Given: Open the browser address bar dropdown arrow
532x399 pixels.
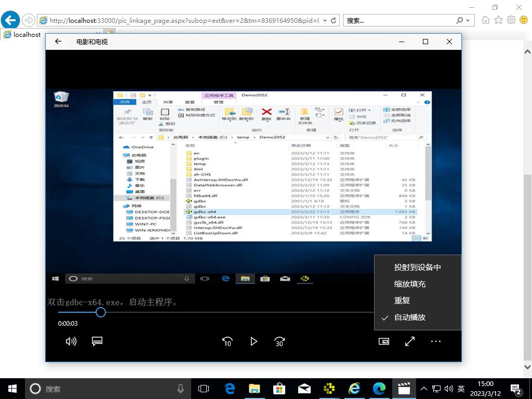Looking at the screenshot, I should coord(325,21).
